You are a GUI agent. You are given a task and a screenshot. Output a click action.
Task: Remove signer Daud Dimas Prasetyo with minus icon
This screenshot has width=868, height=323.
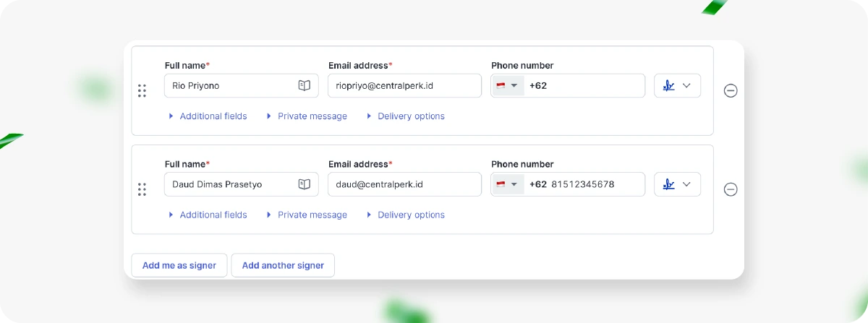(x=731, y=189)
